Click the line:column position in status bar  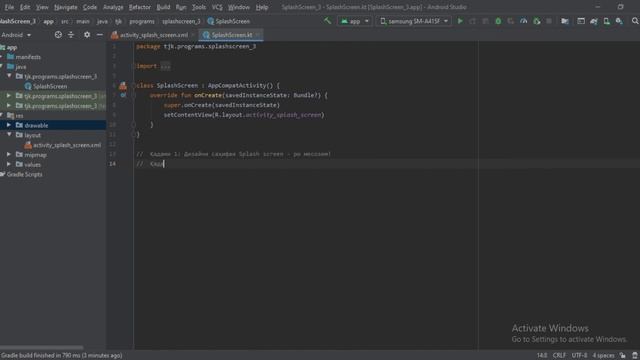[542, 356]
